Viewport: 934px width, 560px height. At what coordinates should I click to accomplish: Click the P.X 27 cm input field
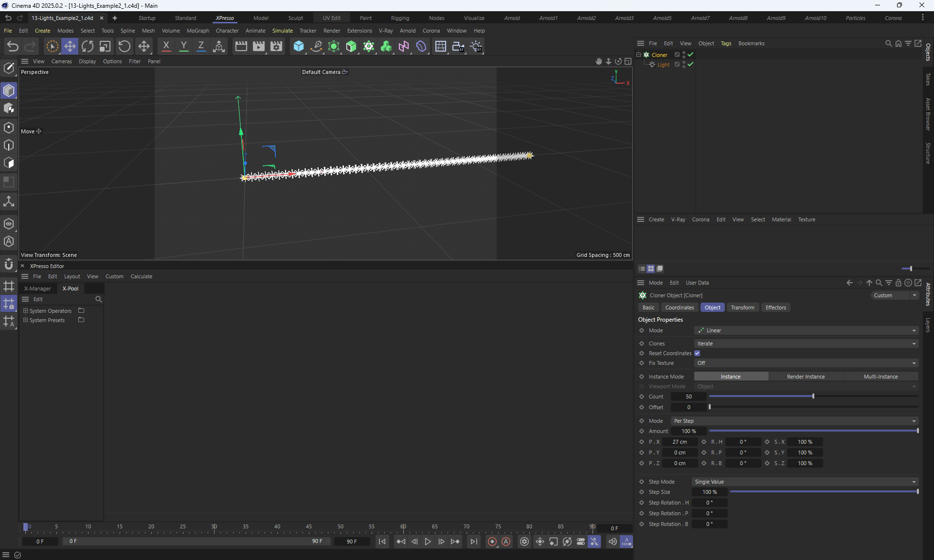tap(680, 442)
